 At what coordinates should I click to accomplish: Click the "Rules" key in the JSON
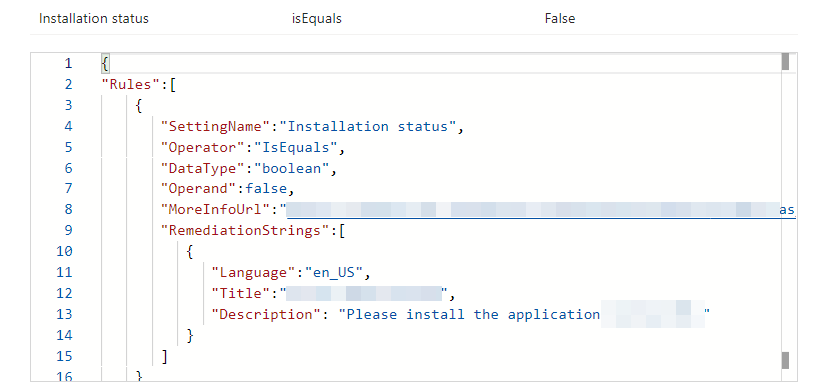[130, 84]
